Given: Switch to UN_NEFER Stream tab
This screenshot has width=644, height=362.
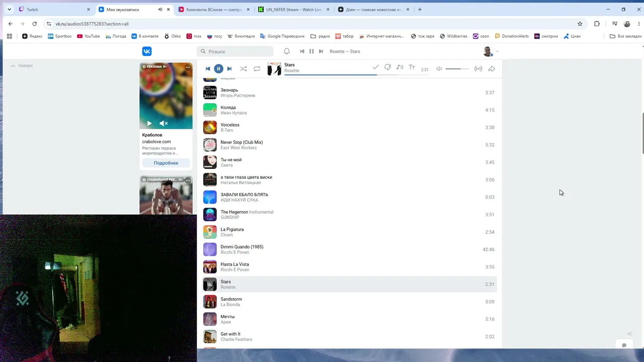Looking at the screenshot, I should tap(293, 10).
